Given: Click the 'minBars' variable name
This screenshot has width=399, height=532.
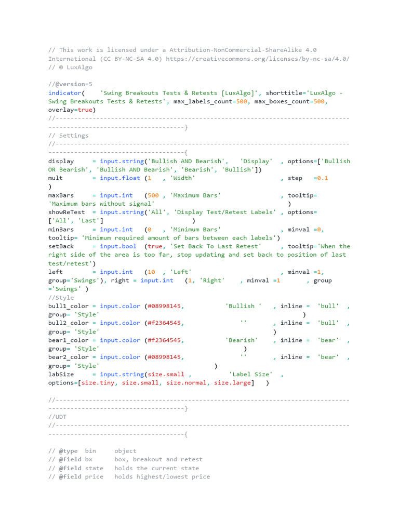Looking at the screenshot, I should 61,229.
